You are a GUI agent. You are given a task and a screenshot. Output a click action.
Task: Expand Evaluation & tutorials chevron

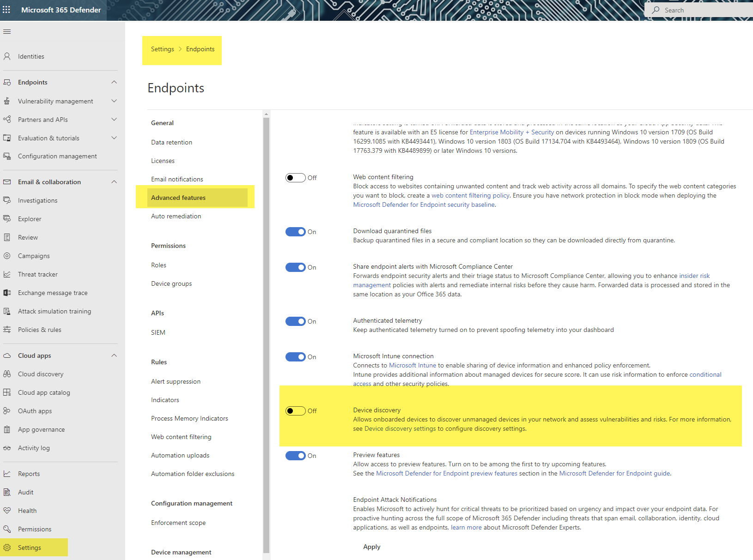114,138
